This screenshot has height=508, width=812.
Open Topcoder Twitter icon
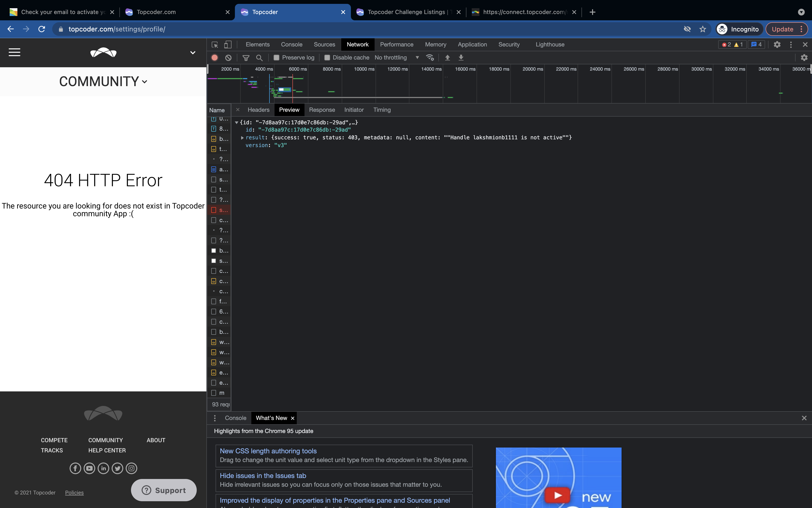[117, 468]
